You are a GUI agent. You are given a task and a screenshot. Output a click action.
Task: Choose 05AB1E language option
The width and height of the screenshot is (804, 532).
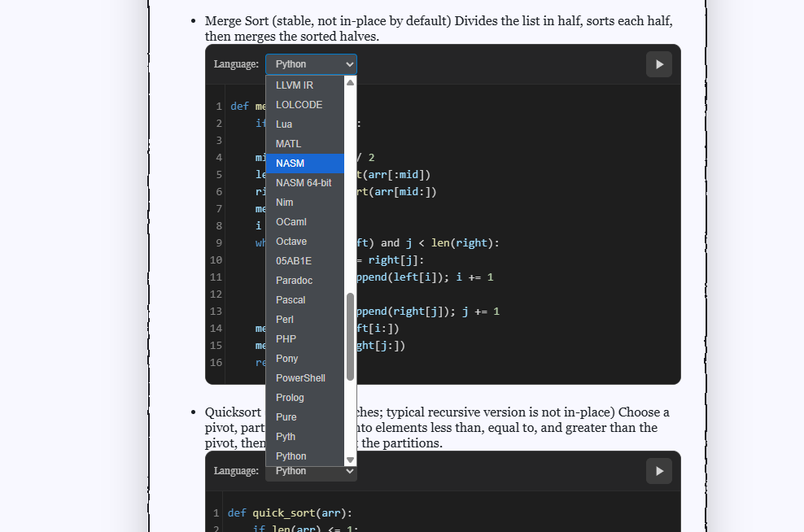(x=305, y=260)
